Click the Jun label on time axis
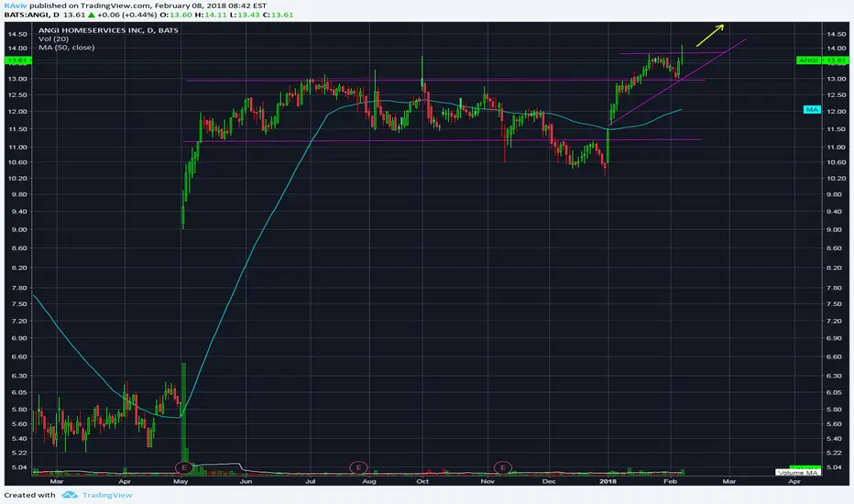This screenshot has width=854, height=504. coord(246,481)
